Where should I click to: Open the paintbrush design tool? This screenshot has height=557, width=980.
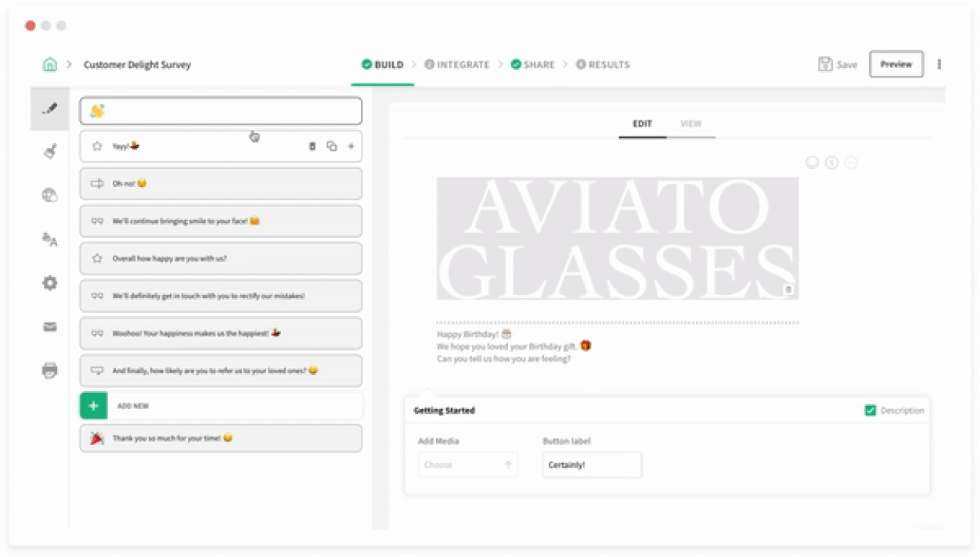pyautogui.click(x=50, y=152)
